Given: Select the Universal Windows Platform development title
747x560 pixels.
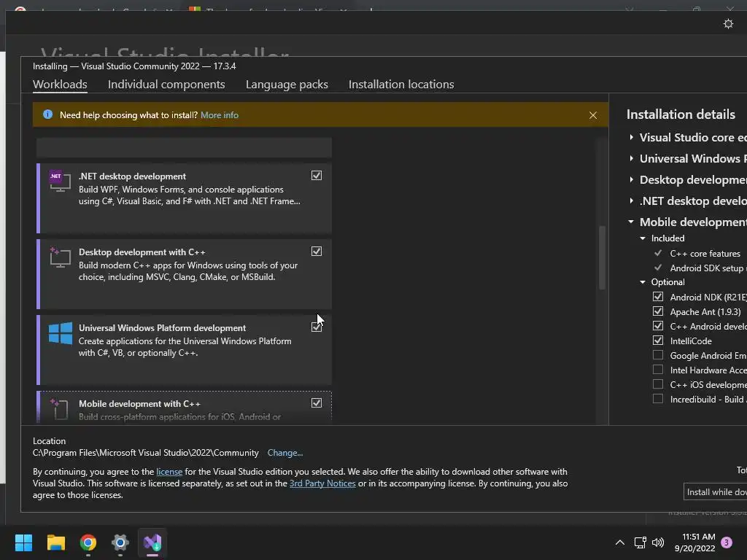Looking at the screenshot, I should tap(163, 328).
